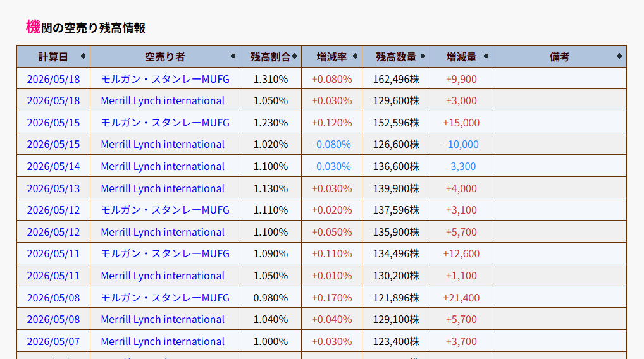Open Merrill Lynch international link in 130,200株 row

(163, 276)
